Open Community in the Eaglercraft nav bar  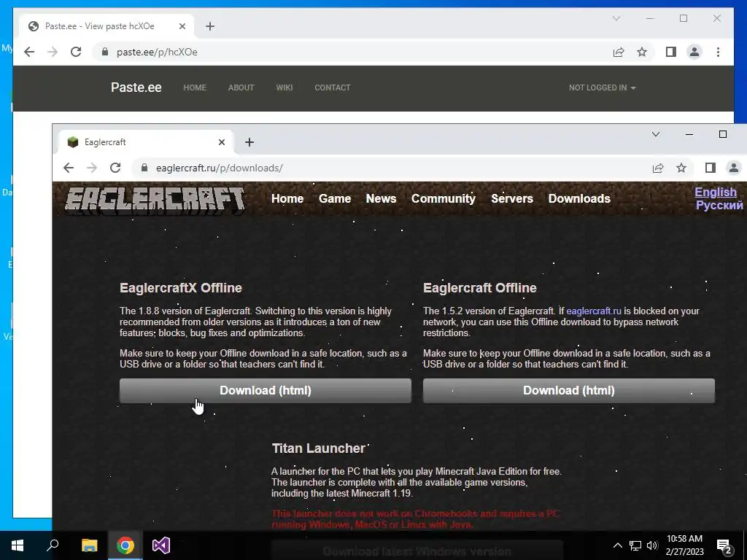point(444,198)
